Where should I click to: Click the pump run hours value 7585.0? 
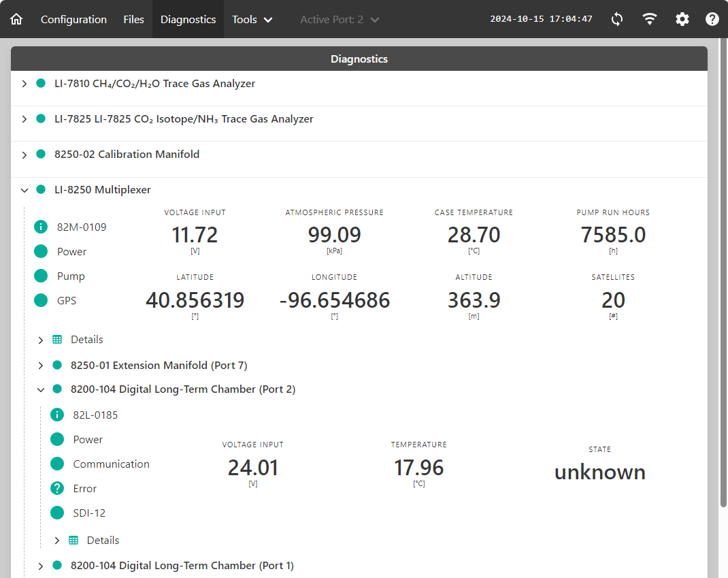click(x=613, y=235)
